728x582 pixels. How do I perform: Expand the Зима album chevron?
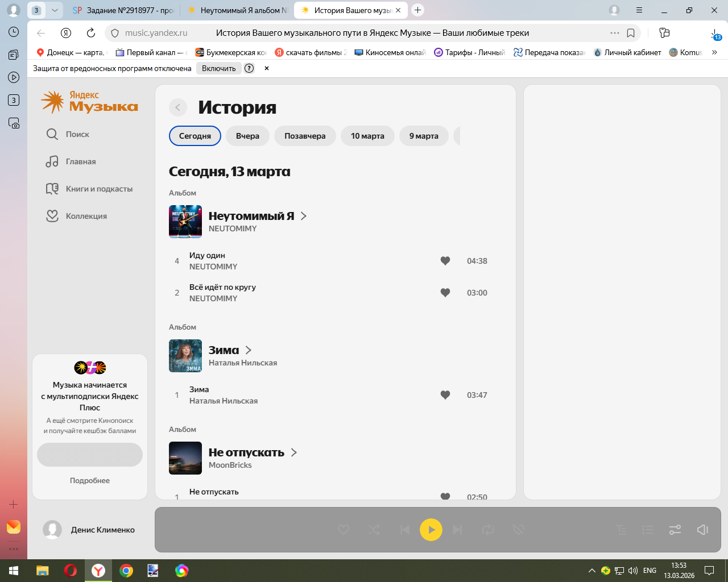249,350
